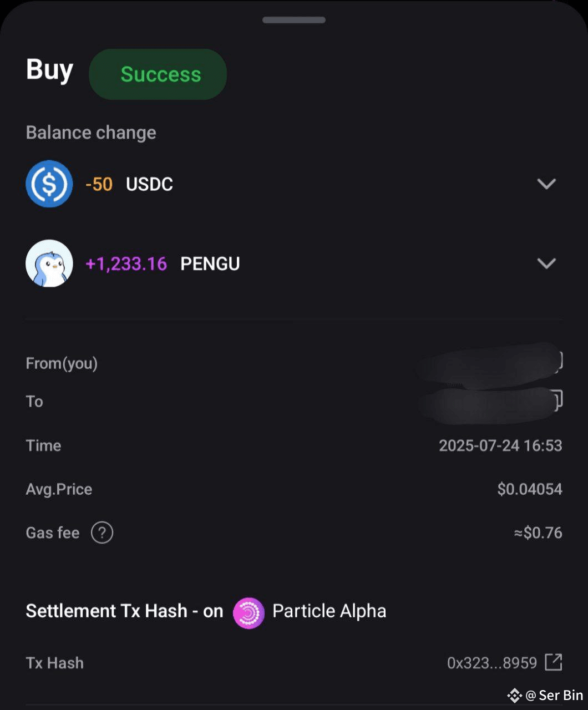Copy the From(you) address
The width and height of the screenshot is (588, 710).
558,361
